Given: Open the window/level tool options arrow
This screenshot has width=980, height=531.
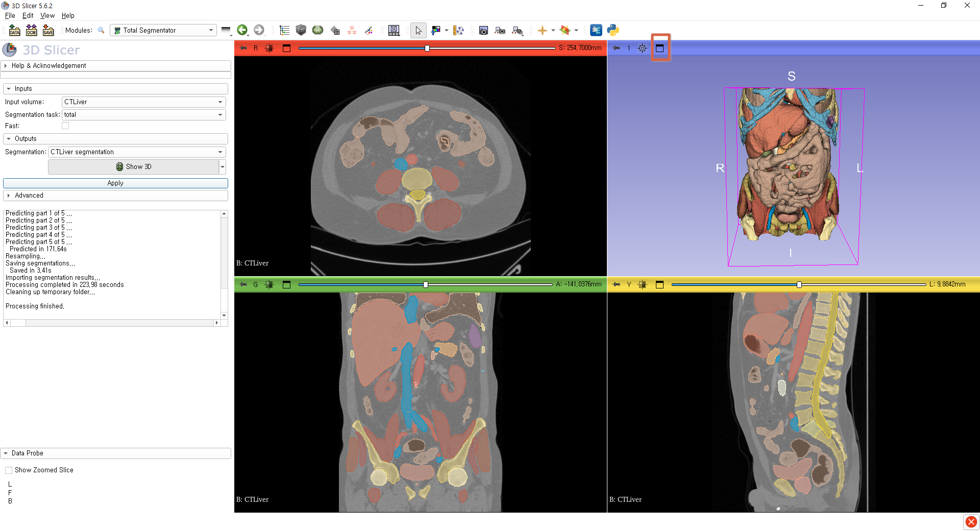Looking at the screenshot, I should [x=447, y=31].
